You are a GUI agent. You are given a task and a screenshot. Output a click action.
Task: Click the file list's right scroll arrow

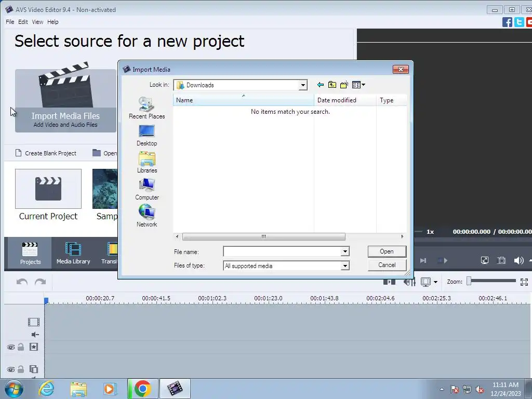click(x=402, y=236)
